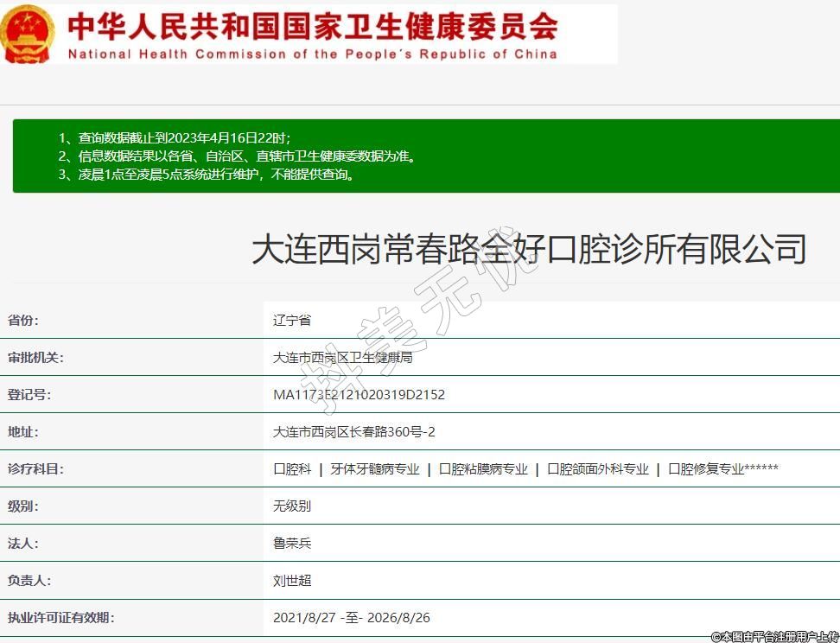Click the approval authority value 大连市西岗区卫生健康局
Viewport: 840px width, 643px height.
point(342,358)
